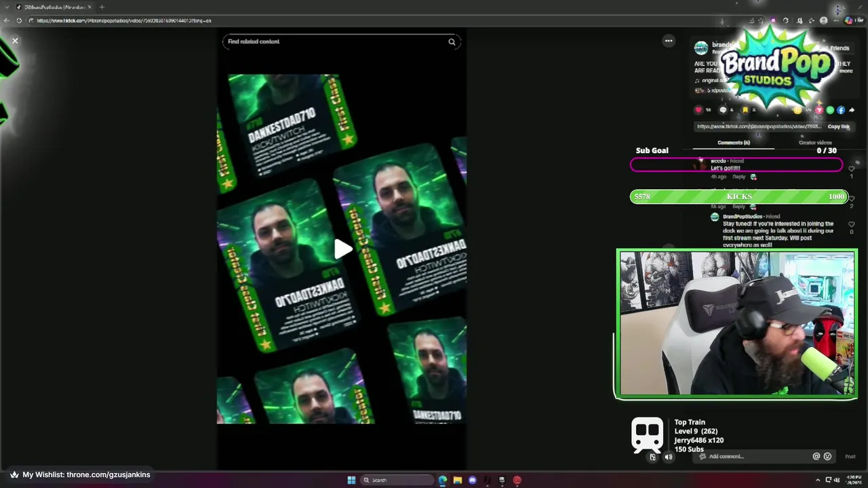The height and width of the screenshot is (488, 868).
Task: Switch to the Comments (6) tab
Action: (x=734, y=143)
